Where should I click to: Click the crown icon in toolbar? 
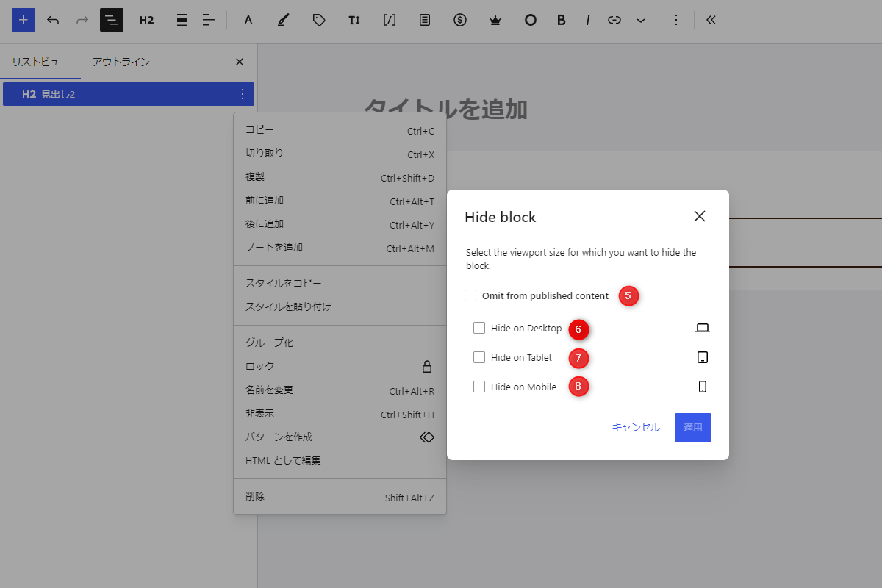[495, 20]
